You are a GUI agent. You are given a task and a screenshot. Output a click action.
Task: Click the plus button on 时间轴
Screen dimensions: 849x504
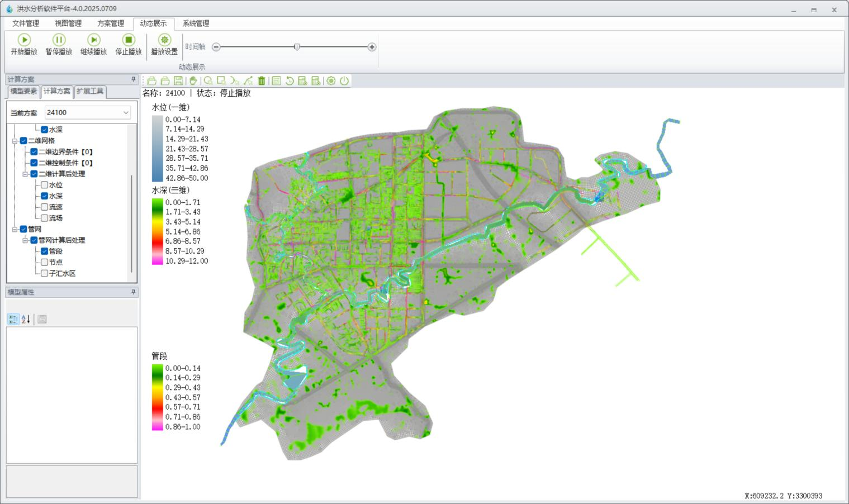tap(372, 47)
